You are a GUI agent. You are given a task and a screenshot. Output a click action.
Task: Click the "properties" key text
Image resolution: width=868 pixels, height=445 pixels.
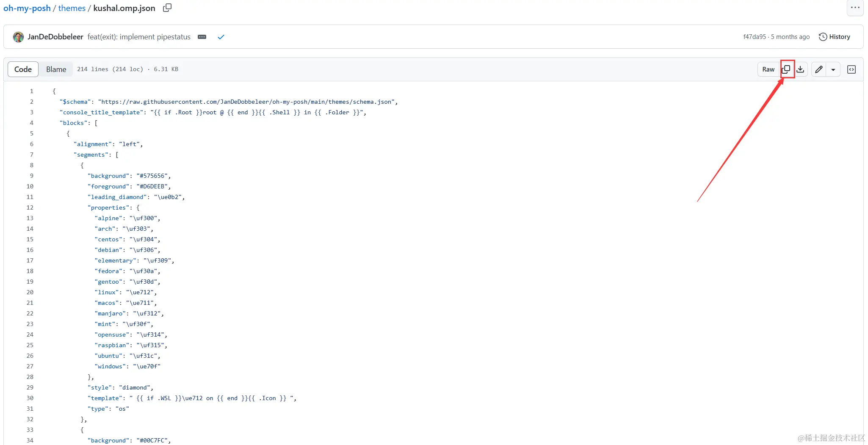(108, 207)
